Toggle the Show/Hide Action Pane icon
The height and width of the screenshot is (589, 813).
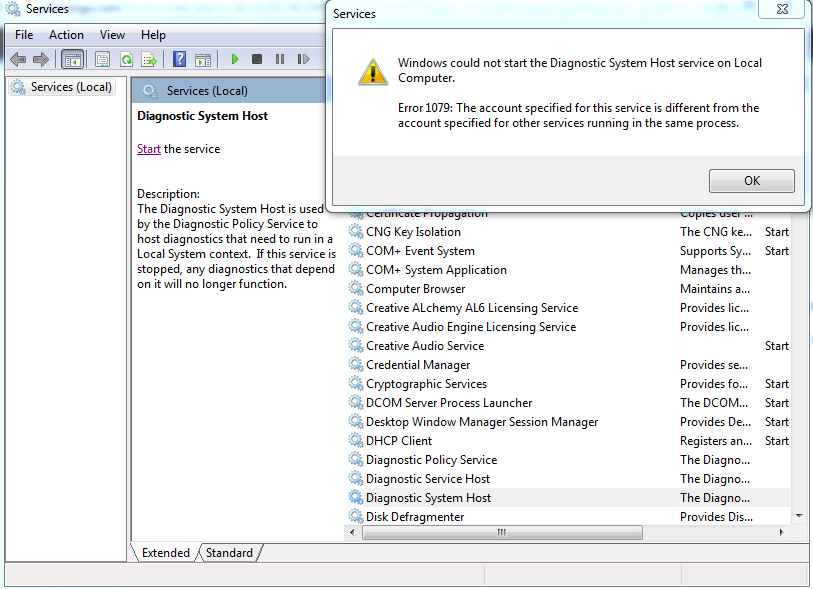pos(203,60)
